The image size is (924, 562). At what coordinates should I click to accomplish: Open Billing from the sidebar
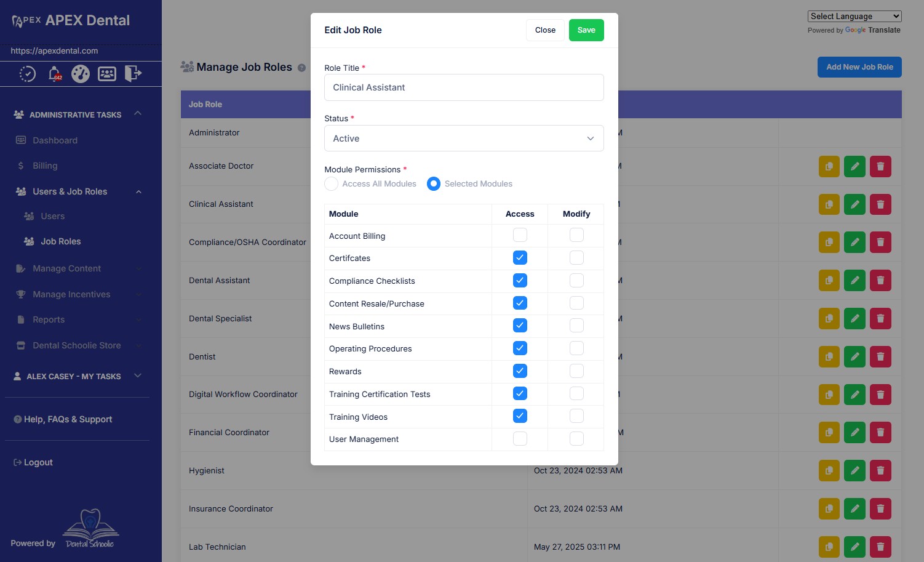tap(45, 166)
